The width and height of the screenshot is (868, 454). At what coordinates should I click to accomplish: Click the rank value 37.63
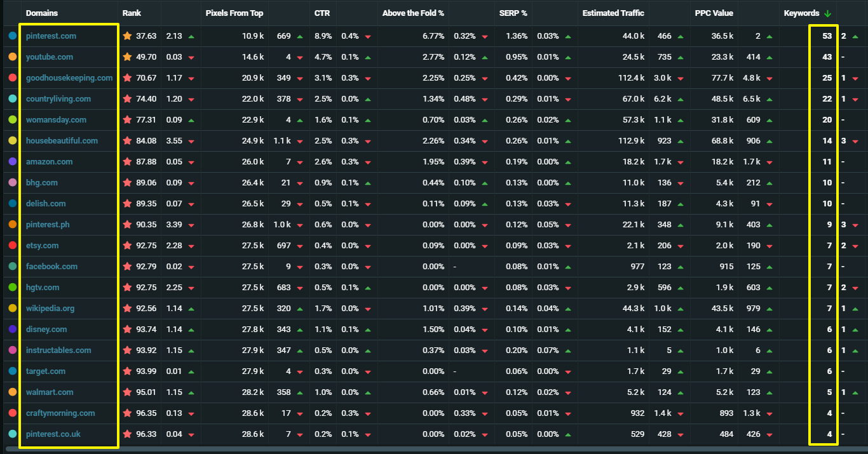[146, 36]
